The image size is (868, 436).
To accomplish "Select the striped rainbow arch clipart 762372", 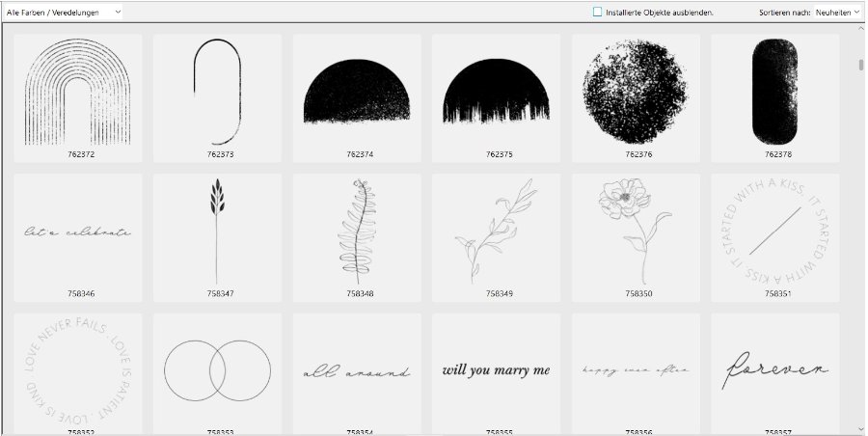I will (x=78, y=98).
